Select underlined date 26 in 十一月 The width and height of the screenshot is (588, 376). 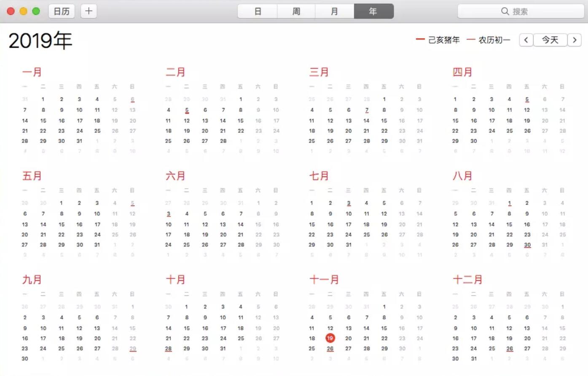point(330,349)
